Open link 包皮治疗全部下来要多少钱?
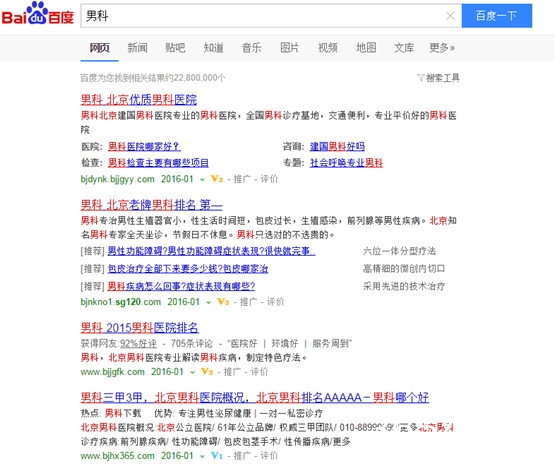The height and width of the screenshot is (468, 554). pyautogui.click(x=188, y=269)
